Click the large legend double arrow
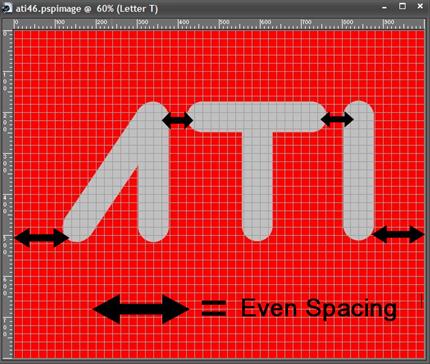This screenshot has height=364, width=430. click(x=141, y=309)
